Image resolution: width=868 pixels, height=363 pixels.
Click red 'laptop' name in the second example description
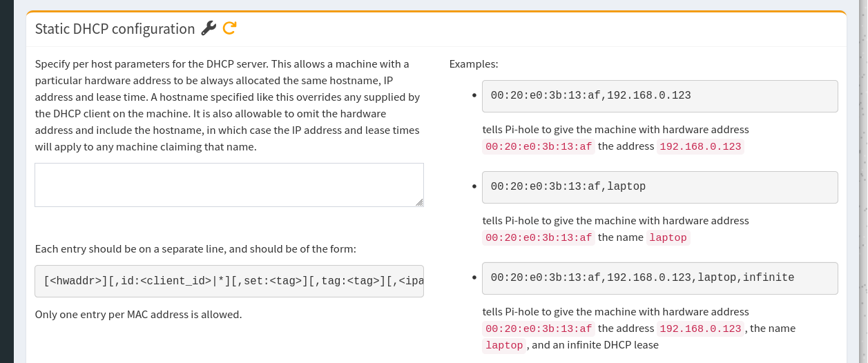point(668,238)
